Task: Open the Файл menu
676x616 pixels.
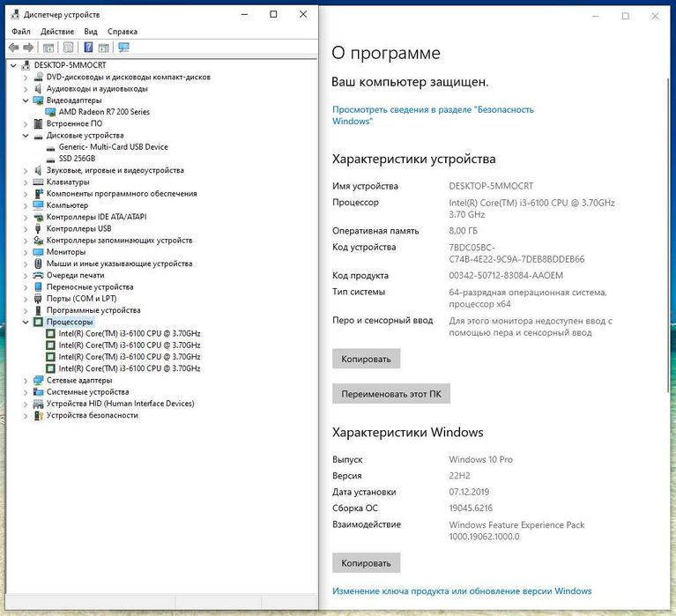Action: coord(20,32)
